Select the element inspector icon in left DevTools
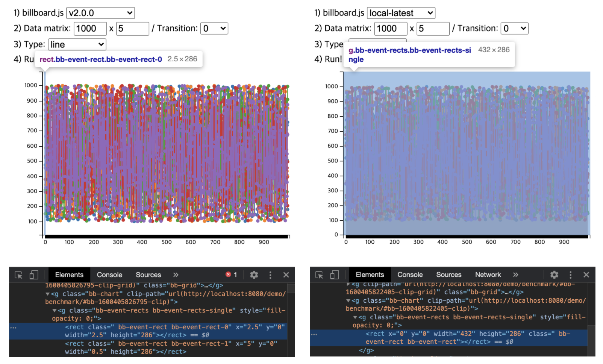The image size is (603, 364). [18, 275]
